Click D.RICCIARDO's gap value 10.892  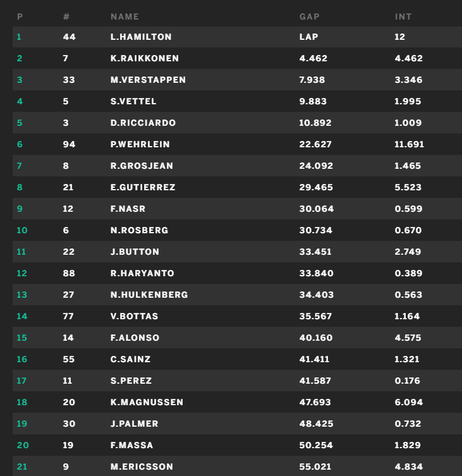(315, 123)
